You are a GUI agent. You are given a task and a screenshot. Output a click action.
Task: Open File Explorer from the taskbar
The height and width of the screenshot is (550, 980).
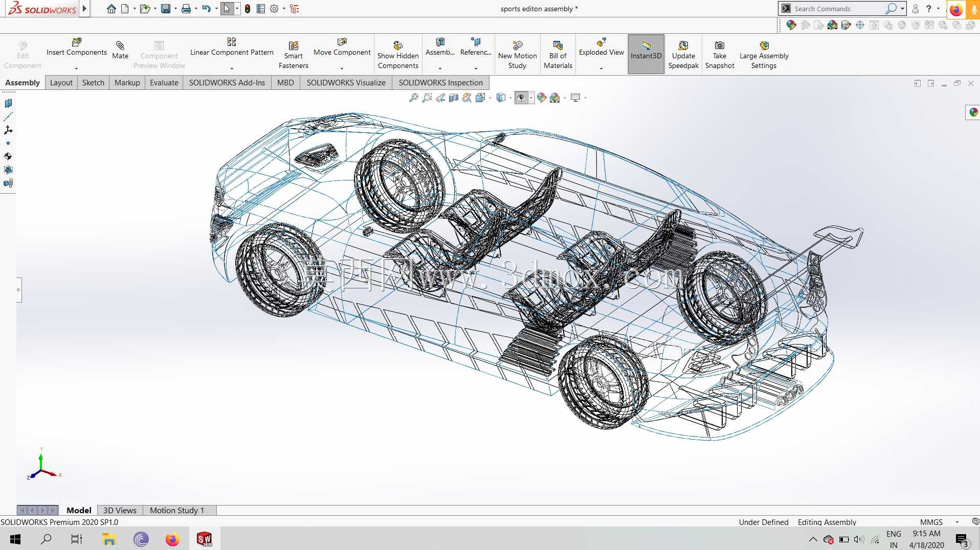pos(108,539)
